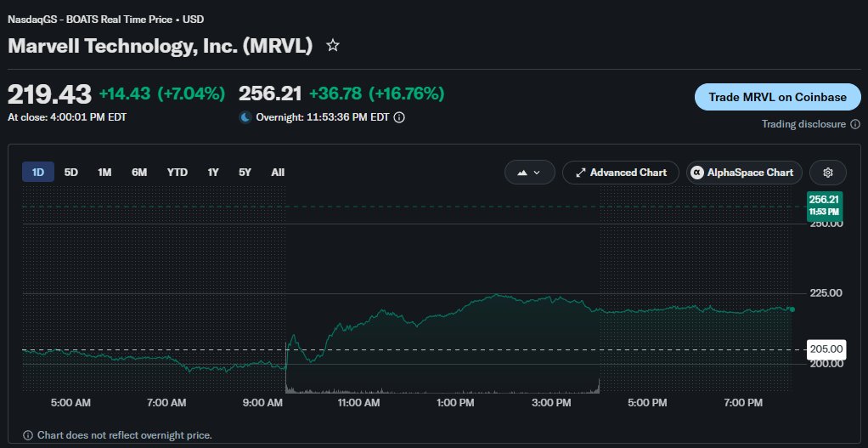The width and height of the screenshot is (868, 448).
Task: Select the 5D range tab
Action: coord(70,173)
